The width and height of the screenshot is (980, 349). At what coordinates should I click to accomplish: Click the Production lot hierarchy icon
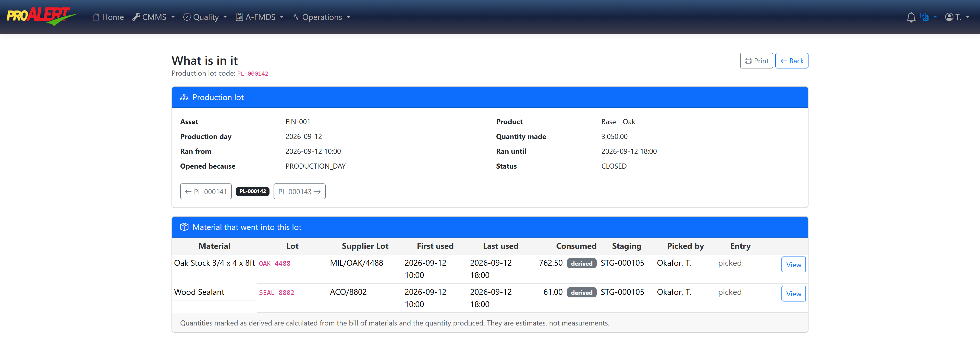coord(184,98)
